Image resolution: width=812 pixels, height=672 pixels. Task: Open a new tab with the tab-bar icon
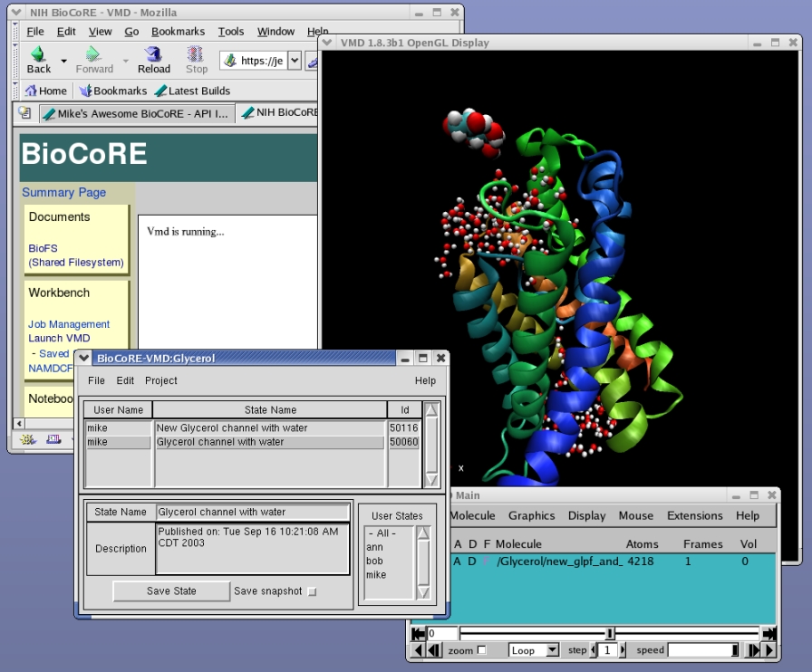(x=24, y=113)
